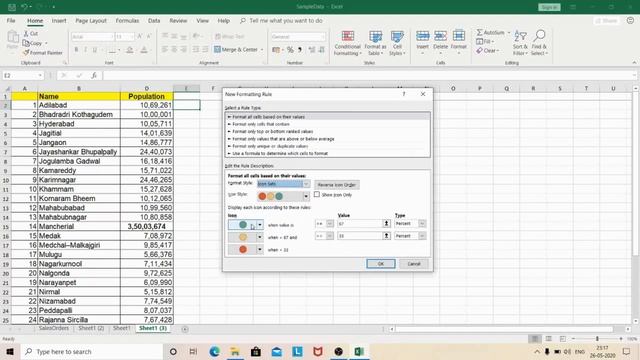Click the Excel icon on the taskbar

(x=359, y=351)
